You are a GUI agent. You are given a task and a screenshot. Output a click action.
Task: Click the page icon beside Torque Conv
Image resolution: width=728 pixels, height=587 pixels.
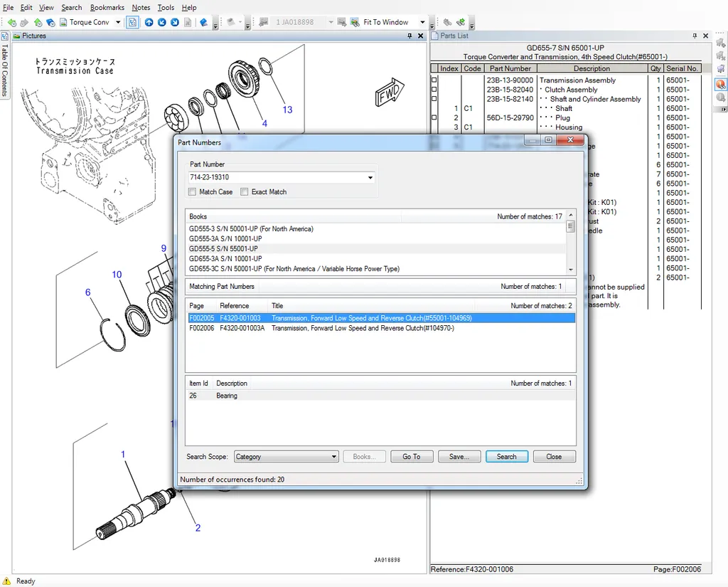coord(63,22)
